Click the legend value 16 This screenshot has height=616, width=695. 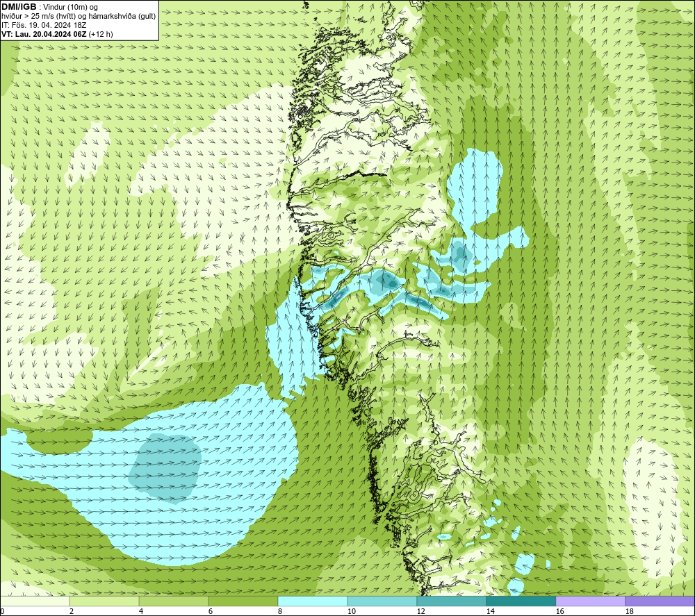[560, 612]
